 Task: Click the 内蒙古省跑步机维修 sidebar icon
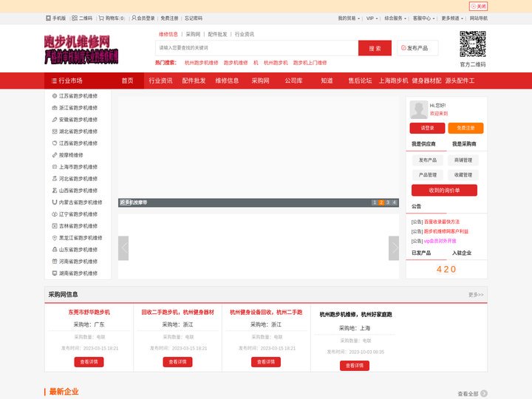point(54,202)
